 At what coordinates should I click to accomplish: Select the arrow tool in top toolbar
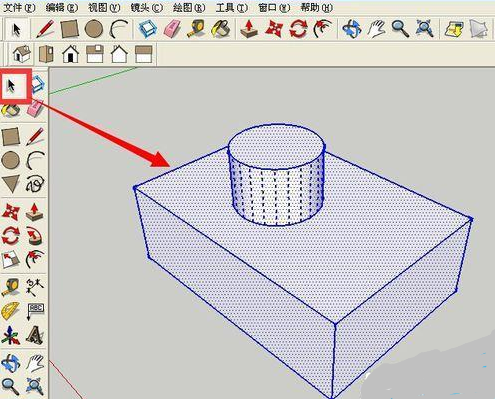(x=16, y=29)
